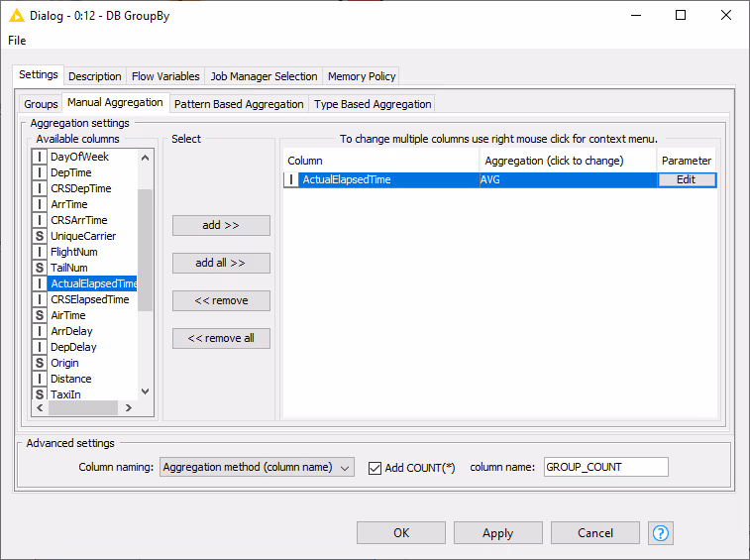
Task: Click the type icon next to TailNum
Action: [x=40, y=268]
